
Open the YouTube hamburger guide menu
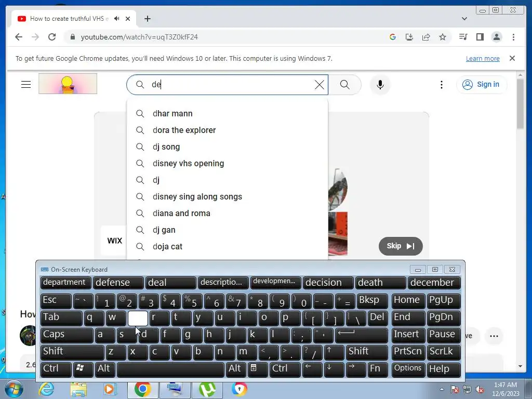(26, 84)
